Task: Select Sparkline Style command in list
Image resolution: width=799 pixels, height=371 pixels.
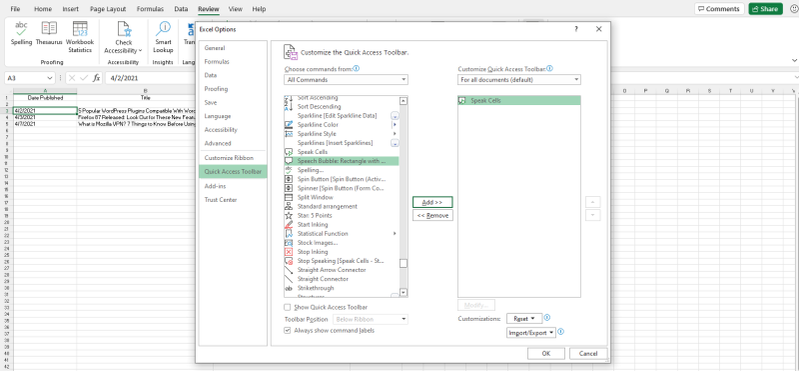Action: [x=341, y=134]
